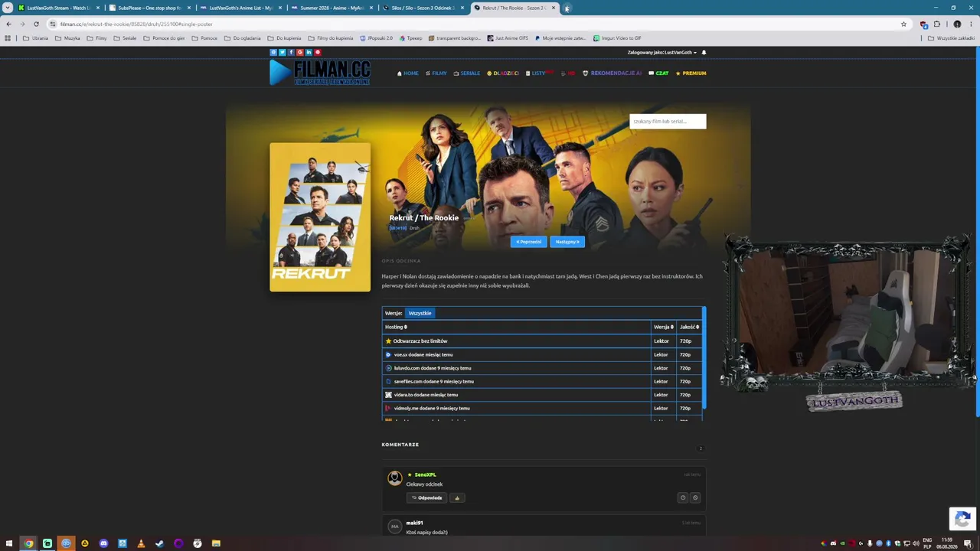
Task: Click SenoXPL's avatar
Action: click(x=394, y=478)
